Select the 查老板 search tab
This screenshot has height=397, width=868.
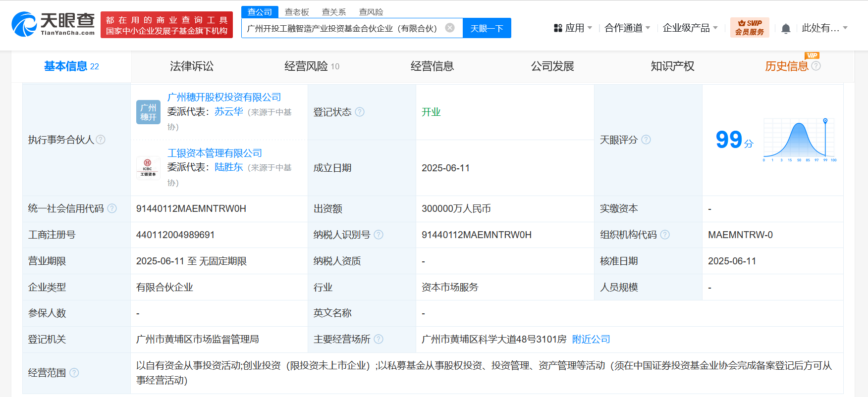tap(297, 12)
